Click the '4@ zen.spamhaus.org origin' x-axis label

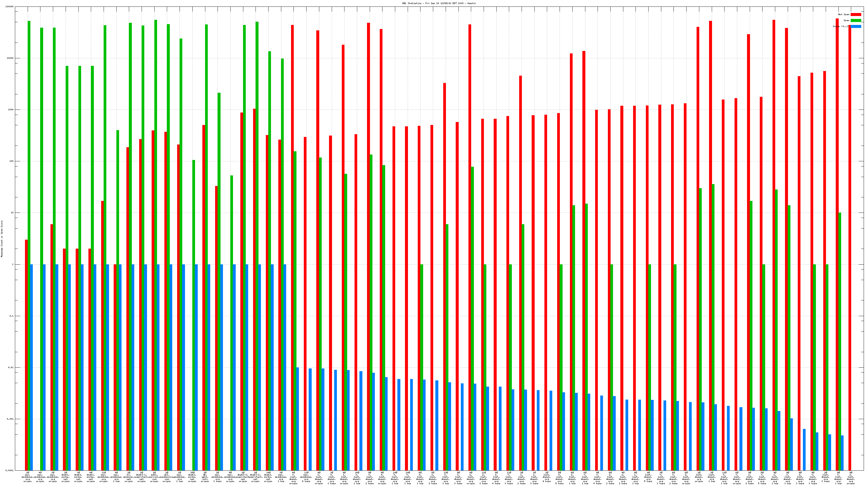click(40, 477)
